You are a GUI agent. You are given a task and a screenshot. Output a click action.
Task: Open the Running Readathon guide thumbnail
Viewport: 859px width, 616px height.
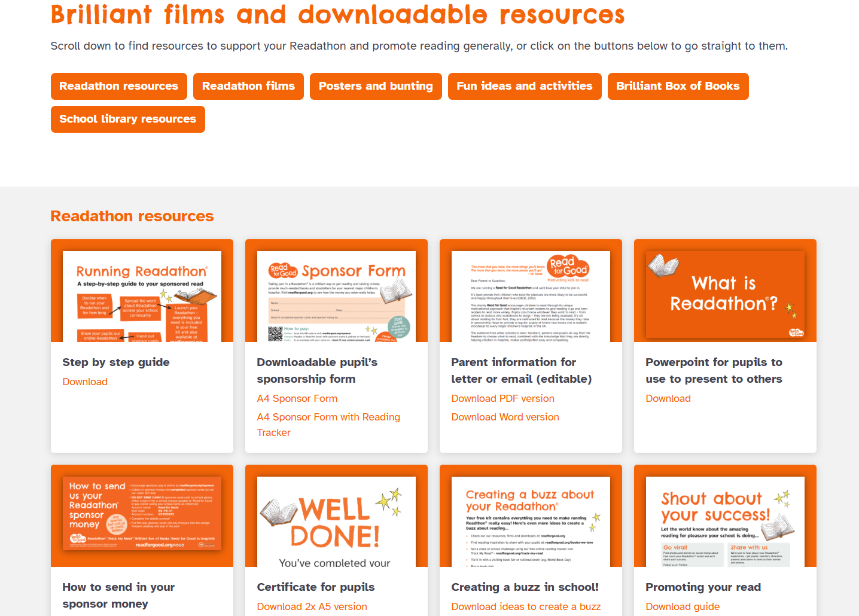142,297
